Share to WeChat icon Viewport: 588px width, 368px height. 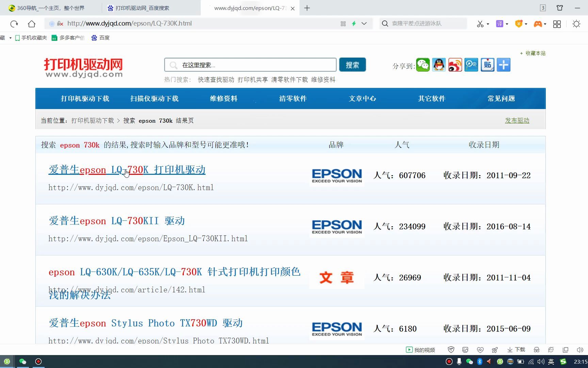[x=423, y=65]
